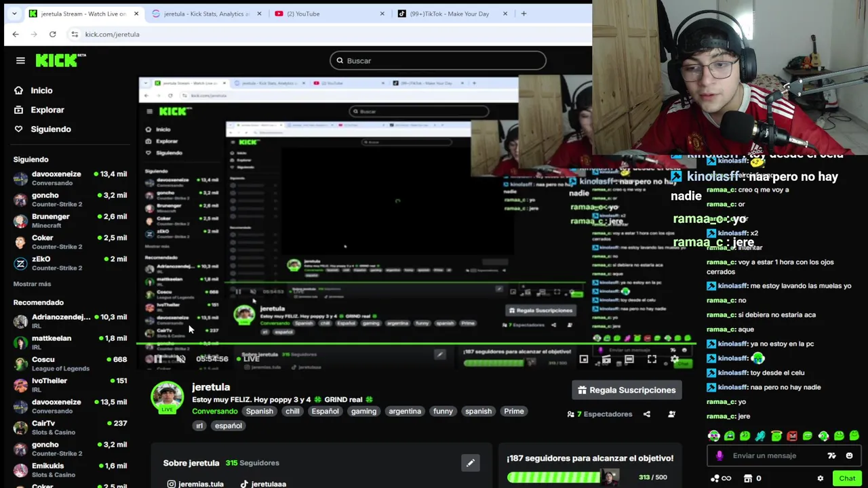
Task: Click the 7TV icon in the chat input
Action: point(831,455)
